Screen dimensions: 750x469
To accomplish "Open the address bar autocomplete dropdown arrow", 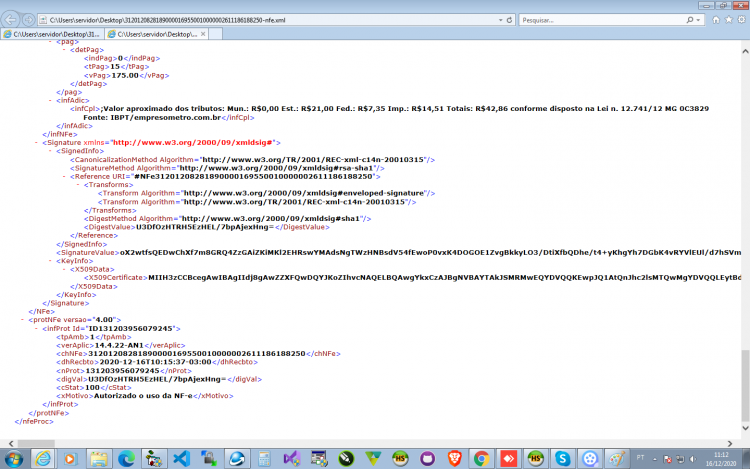I will (500, 20).
